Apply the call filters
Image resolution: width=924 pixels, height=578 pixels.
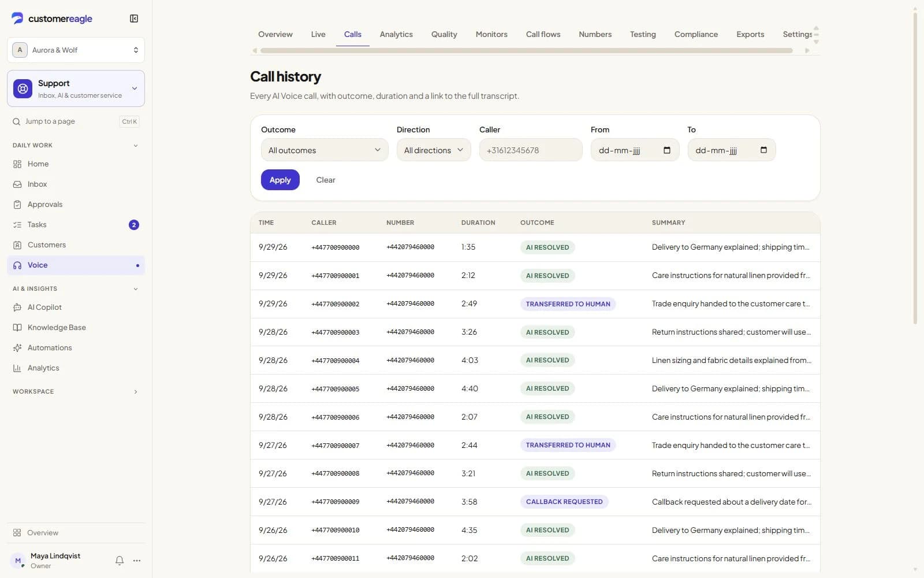point(280,180)
